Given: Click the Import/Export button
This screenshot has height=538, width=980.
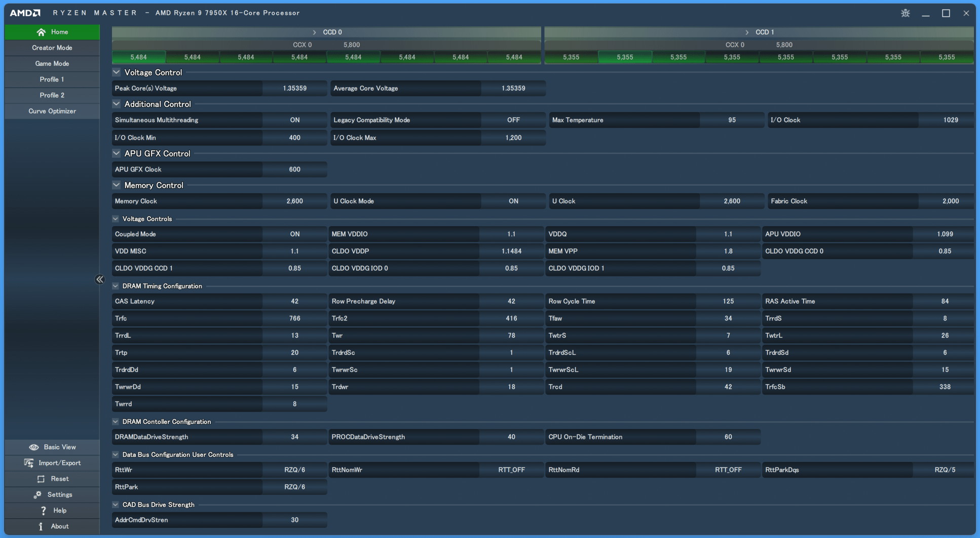Looking at the screenshot, I should pos(52,463).
